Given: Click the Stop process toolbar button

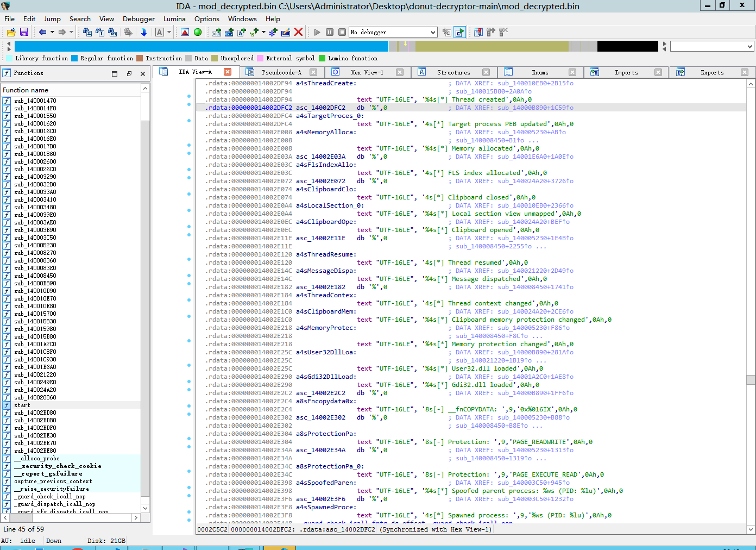Looking at the screenshot, I should point(342,33).
